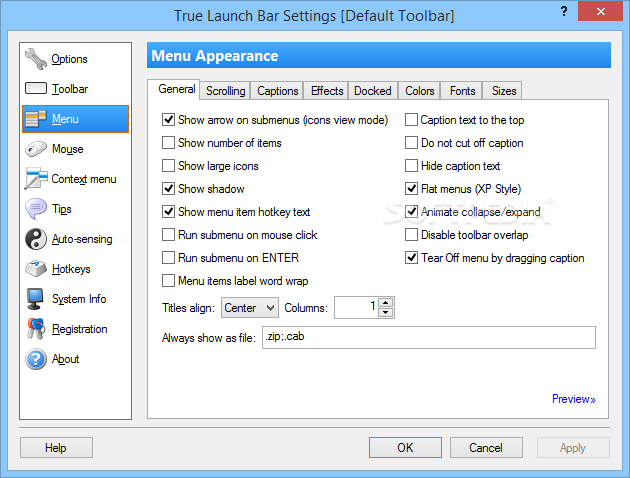Click the title bar help question mark
The image size is (630, 478).
pos(564,11)
